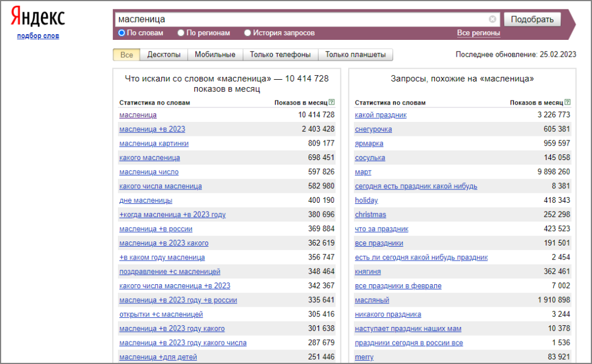Select the "По словам" radio button
592x364 pixels.
122,33
